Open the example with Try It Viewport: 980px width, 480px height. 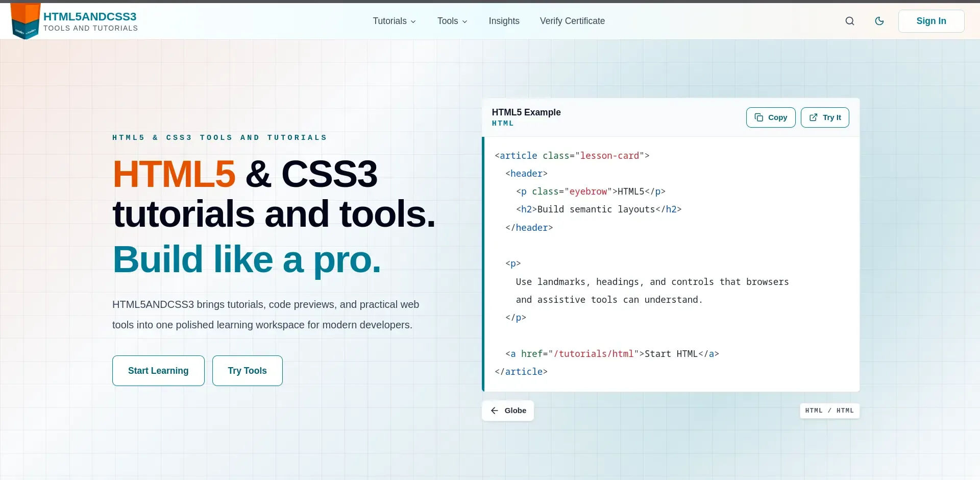click(x=825, y=117)
